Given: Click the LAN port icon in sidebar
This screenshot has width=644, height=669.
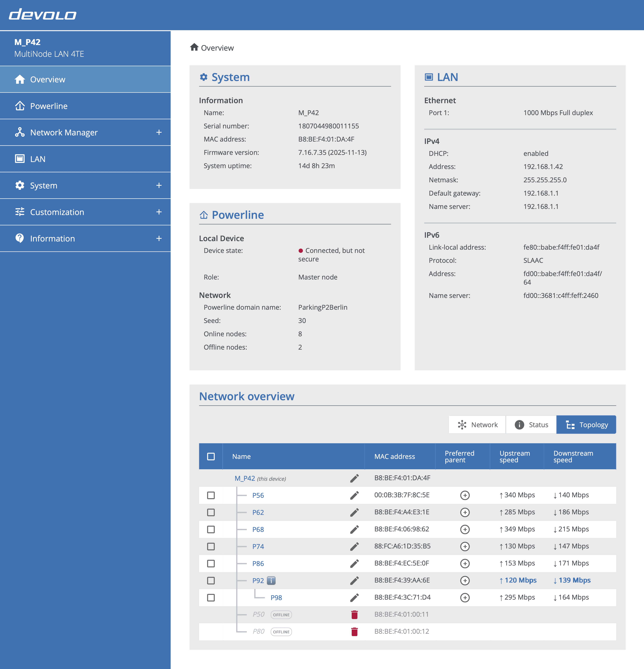Looking at the screenshot, I should pyautogui.click(x=20, y=159).
